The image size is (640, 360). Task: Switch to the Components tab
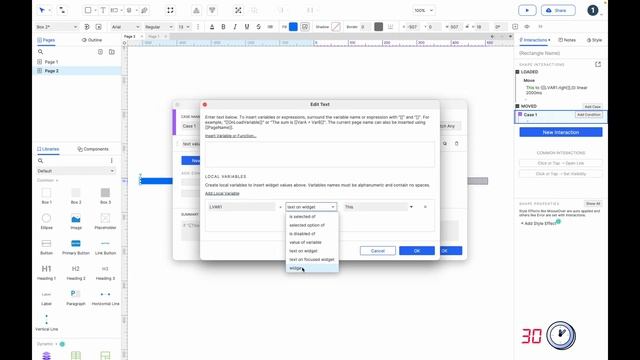coord(93,149)
